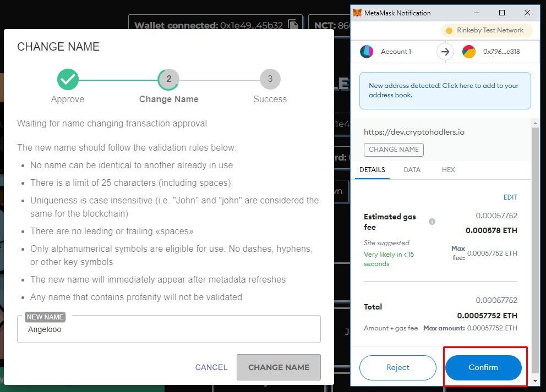Click 'Very likely in < 15 seconds' text
Screen dimensions: 546x392
pyautogui.click(x=389, y=259)
